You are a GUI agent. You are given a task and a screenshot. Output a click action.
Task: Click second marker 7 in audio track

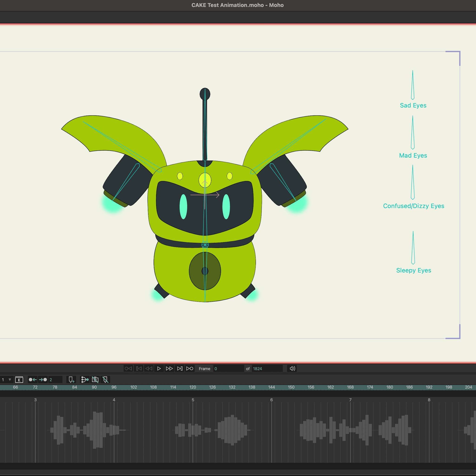click(x=350, y=400)
